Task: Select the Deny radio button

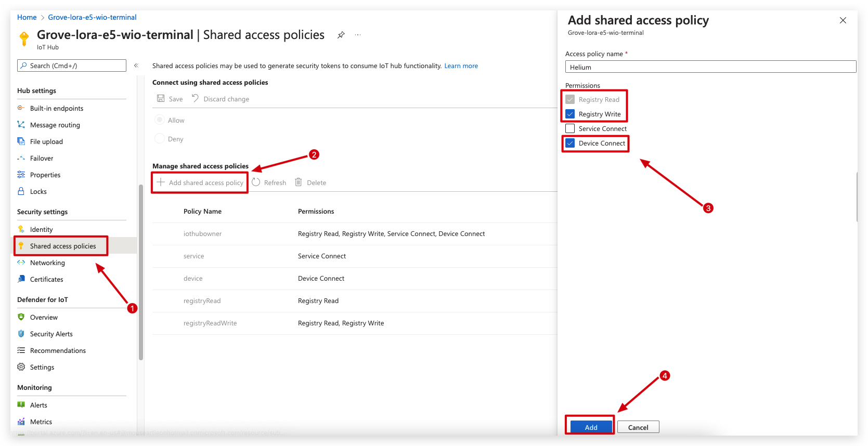Action: (x=160, y=139)
